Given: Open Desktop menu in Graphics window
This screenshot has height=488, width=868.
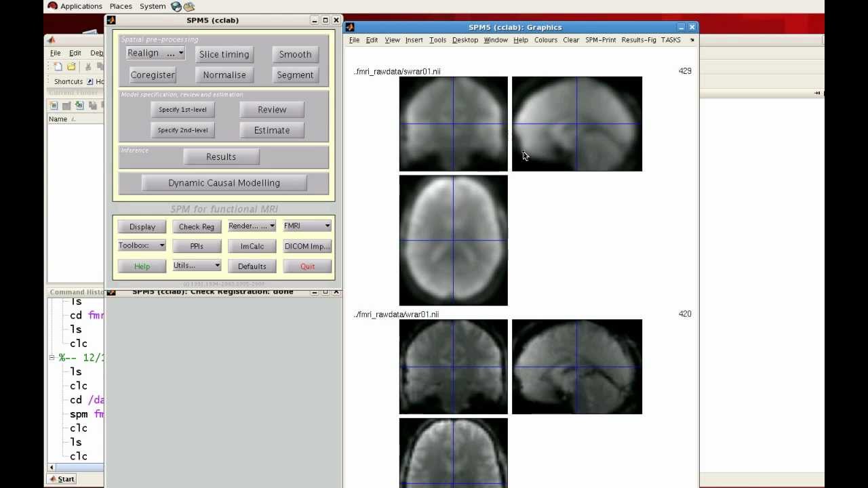Looking at the screenshot, I should click(x=465, y=40).
